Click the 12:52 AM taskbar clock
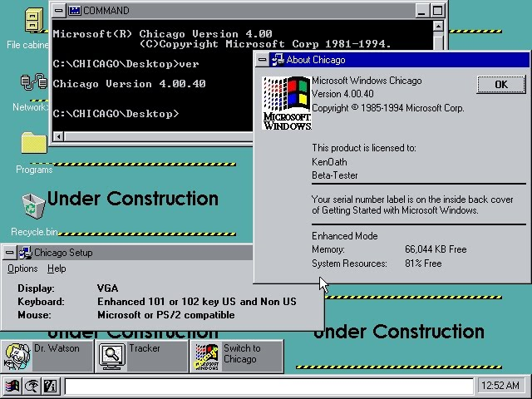 [x=500, y=386]
